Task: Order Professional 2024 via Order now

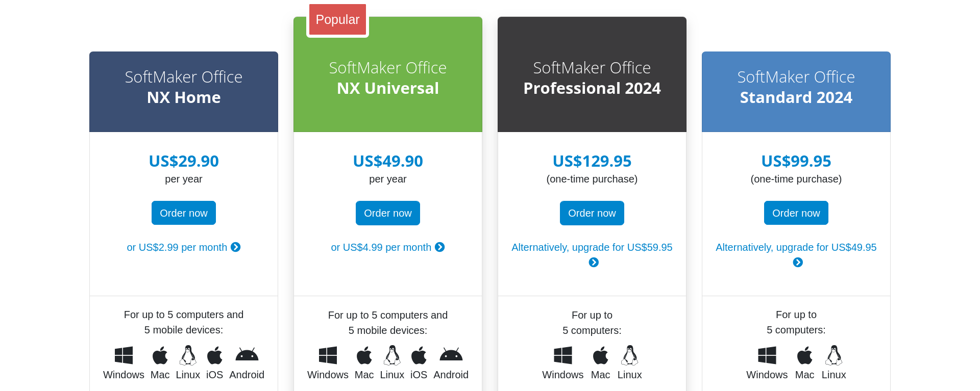Action: click(x=592, y=213)
